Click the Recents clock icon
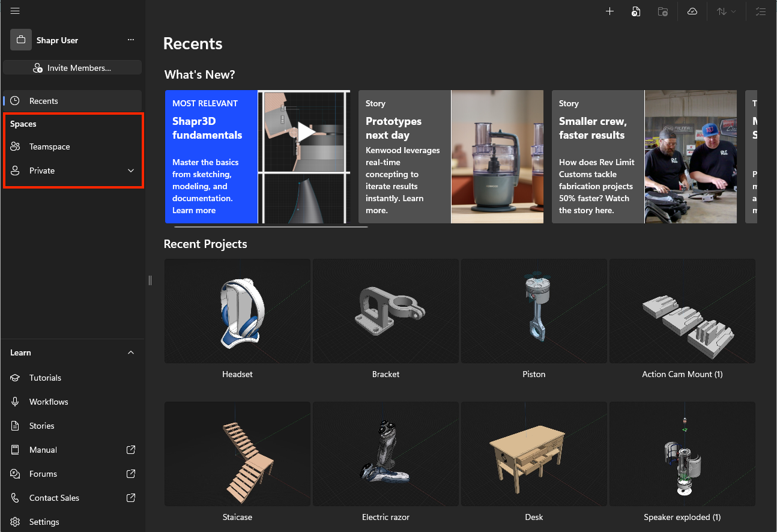Viewport: 777px width, 532px height. [x=16, y=101]
